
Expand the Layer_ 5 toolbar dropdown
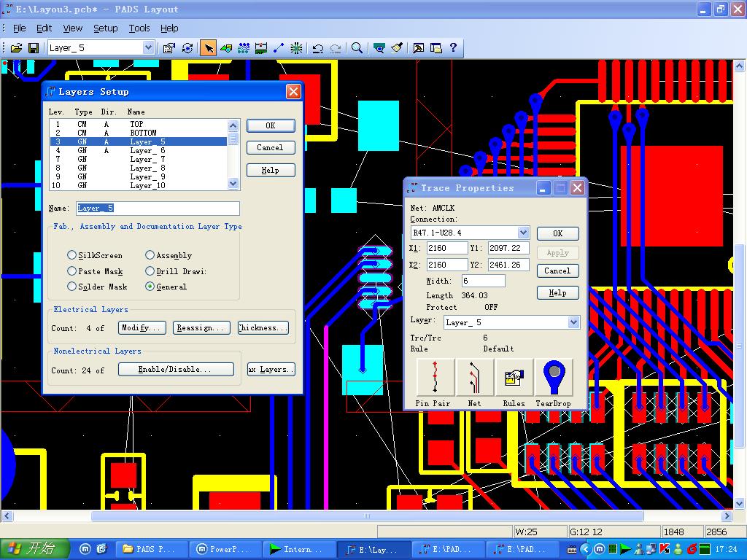click(149, 48)
